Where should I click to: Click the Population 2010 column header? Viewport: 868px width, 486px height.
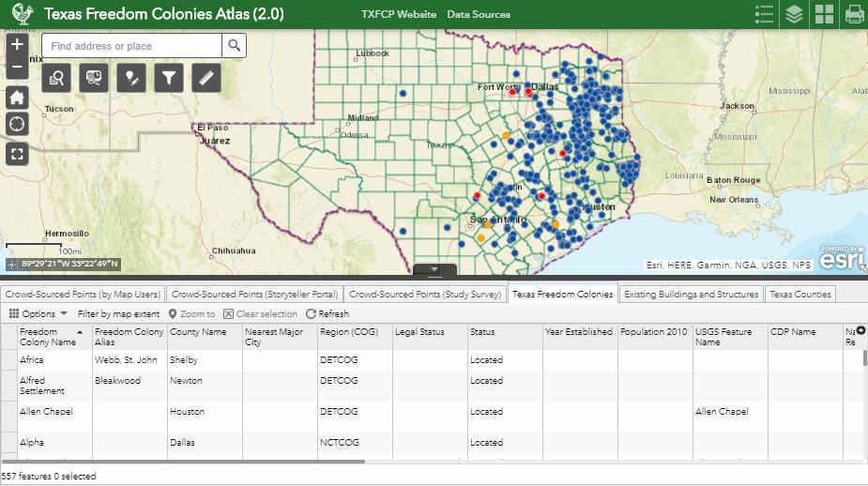coord(655,337)
